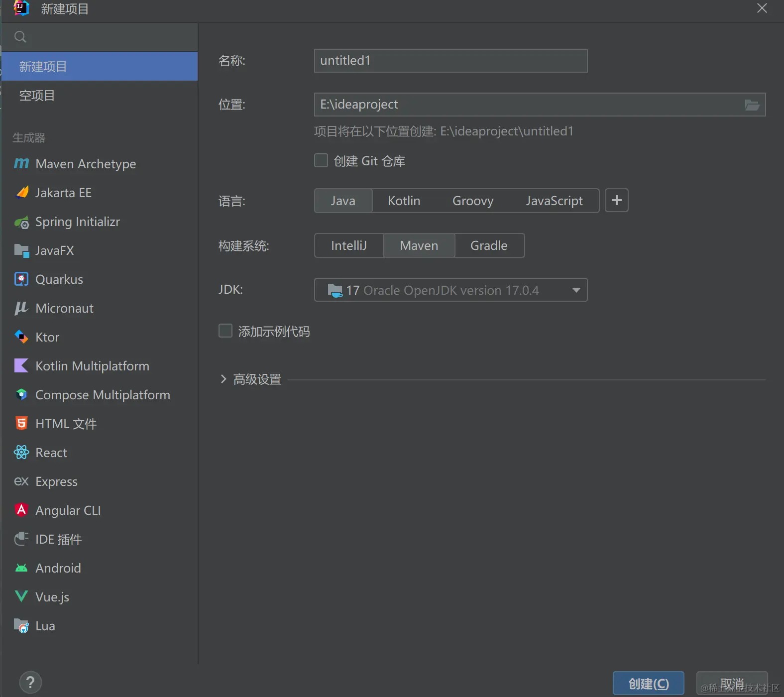Click the Ktor icon
The height and width of the screenshot is (697, 784).
point(21,337)
